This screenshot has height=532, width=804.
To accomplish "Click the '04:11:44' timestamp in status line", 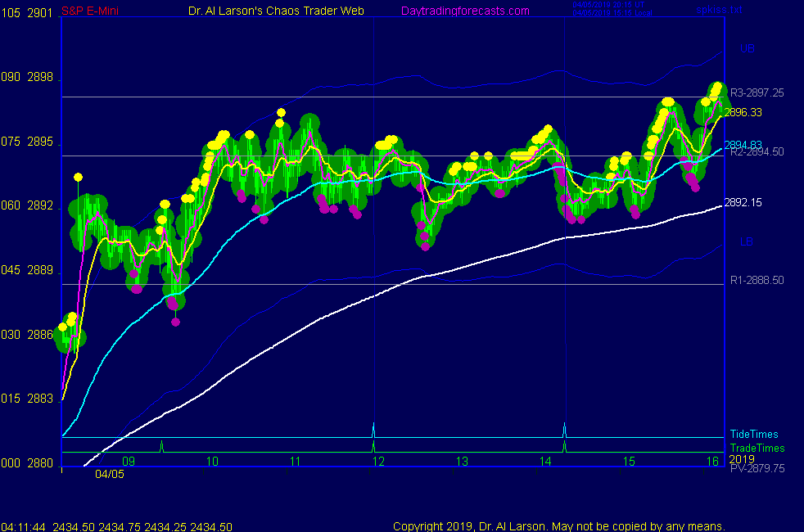I will (23, 527).
